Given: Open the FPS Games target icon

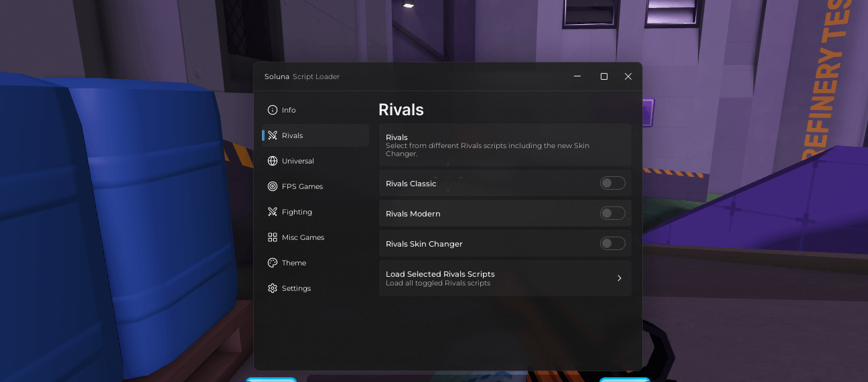Looking at the screenshot, I should (273, 186).
